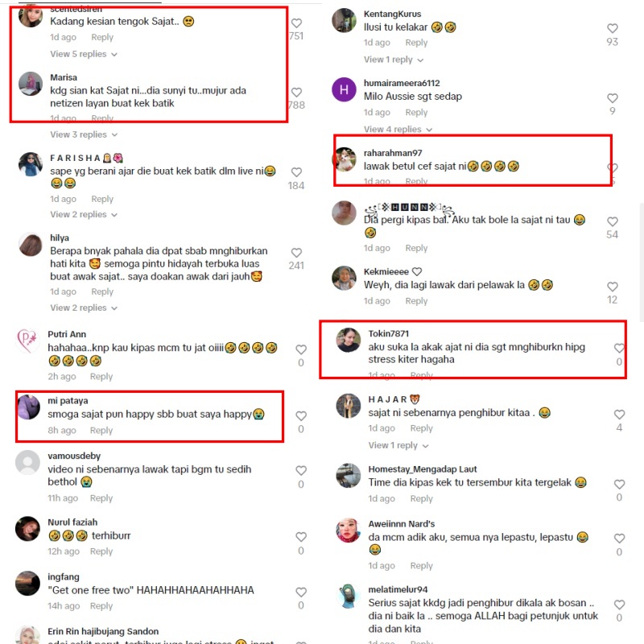Image resolution: width=644 pixels, height=644 pixels.
Task: Like Kekmieeee's comment with 12 likes
Action: (x=613, y=287)
